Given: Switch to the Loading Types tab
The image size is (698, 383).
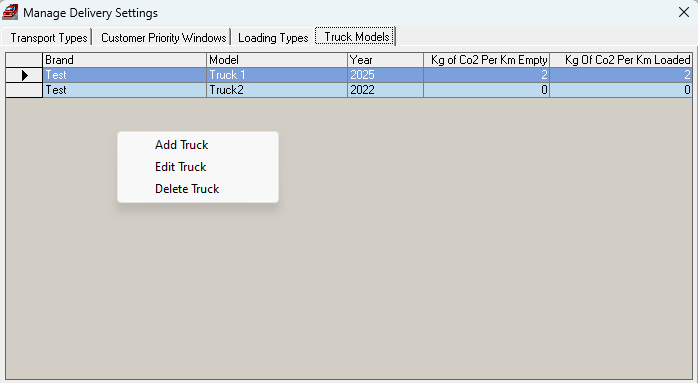Looking at the screenshot, I should [273, 38].
